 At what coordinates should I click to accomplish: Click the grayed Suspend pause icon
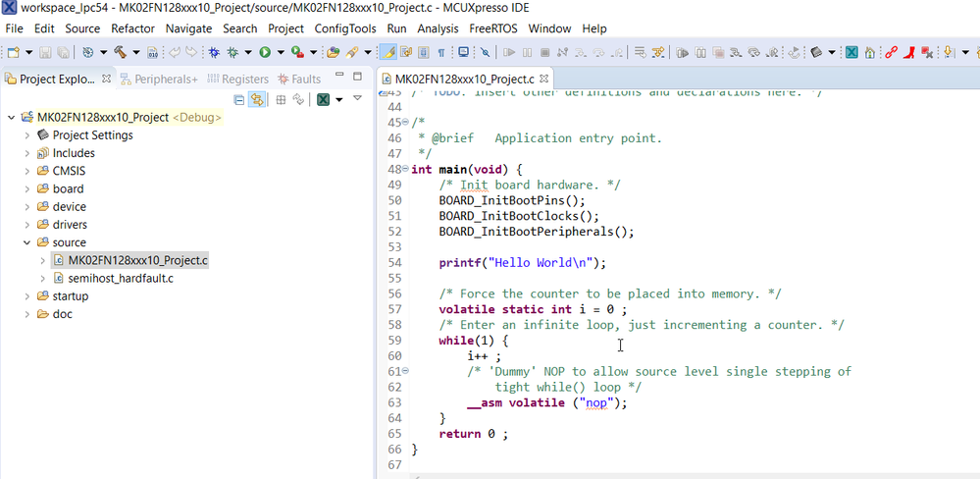(x=527, y=53)
